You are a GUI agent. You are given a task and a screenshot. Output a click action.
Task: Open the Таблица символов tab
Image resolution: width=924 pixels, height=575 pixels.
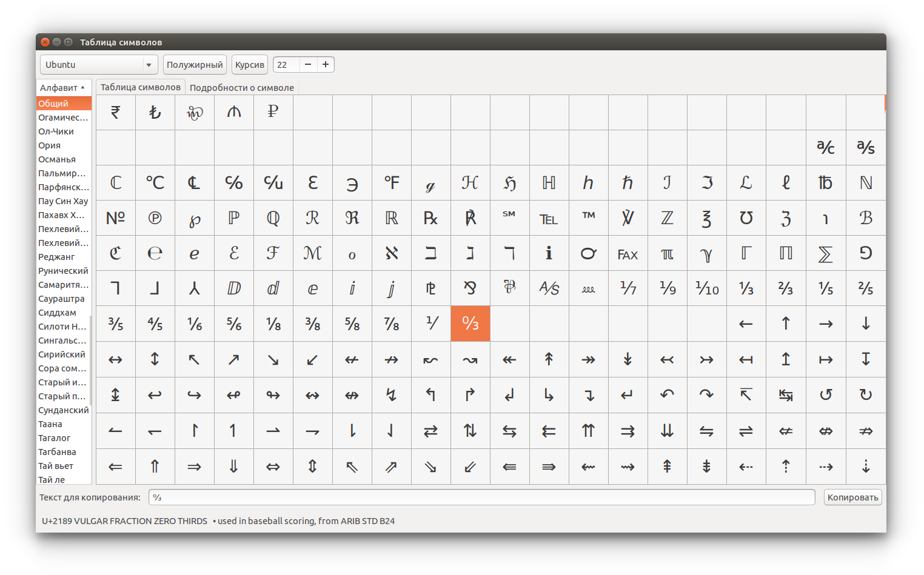coord(140,87)
